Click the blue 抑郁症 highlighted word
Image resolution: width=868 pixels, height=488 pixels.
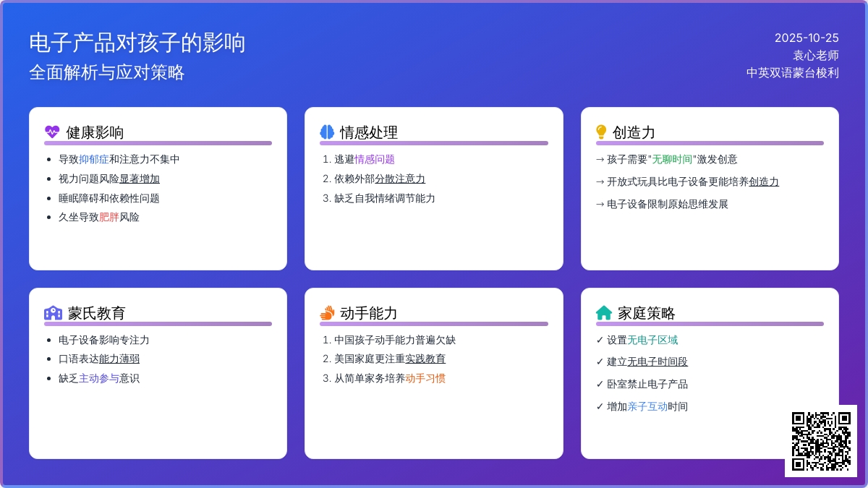point(94,159)
